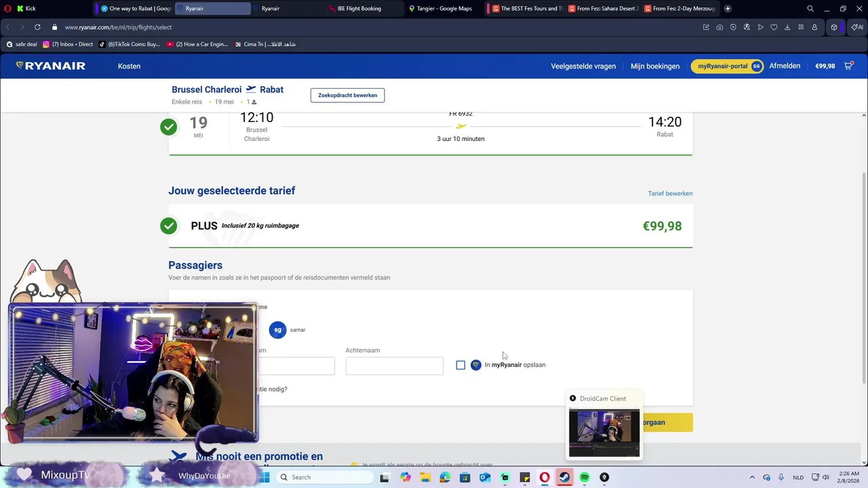868x488 pixels.
Task: Click the Opera menu logo at top left
Action: (7, 9)
